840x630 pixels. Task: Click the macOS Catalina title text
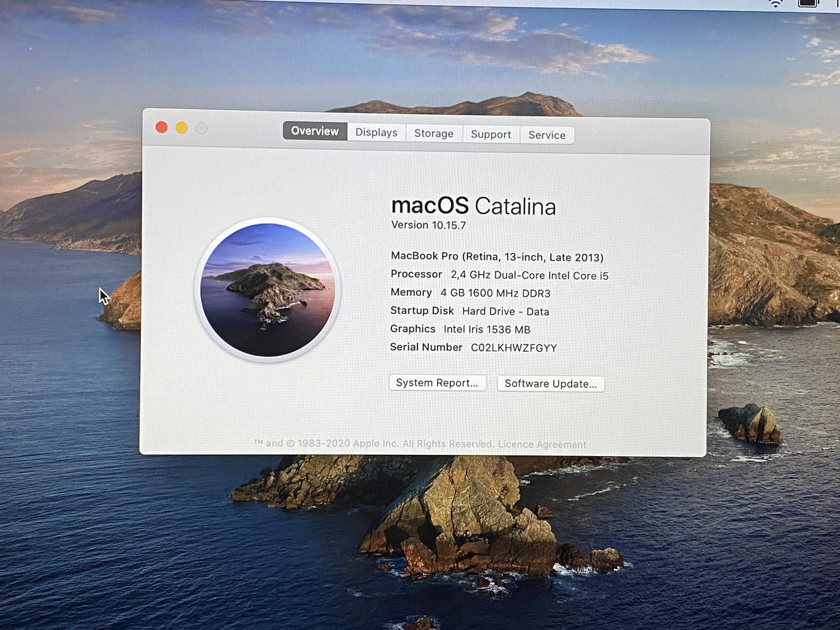473,206
